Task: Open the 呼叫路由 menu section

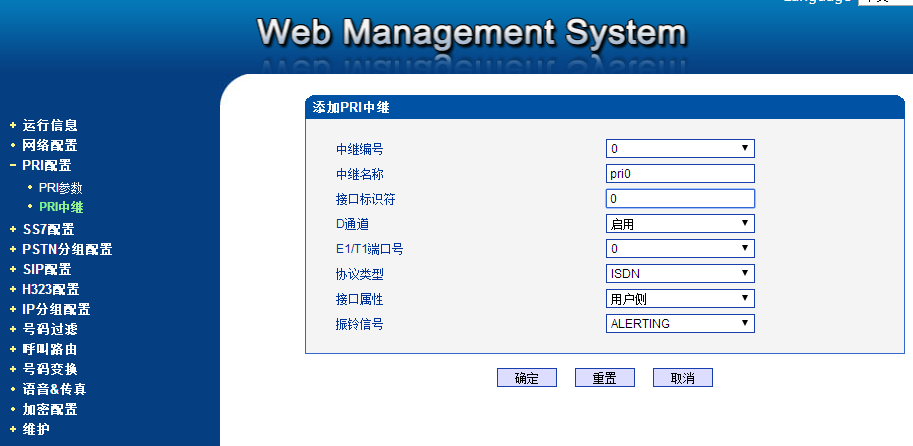Action: point(49,349)
